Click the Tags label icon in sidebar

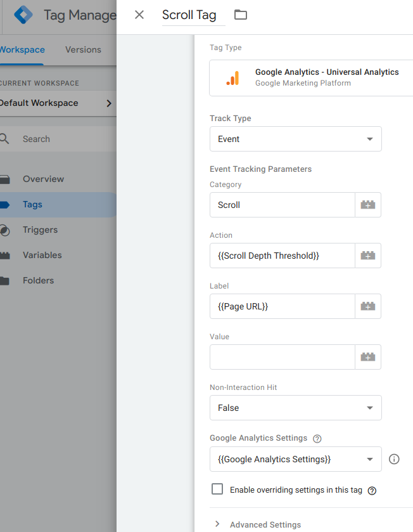[4, 205]
